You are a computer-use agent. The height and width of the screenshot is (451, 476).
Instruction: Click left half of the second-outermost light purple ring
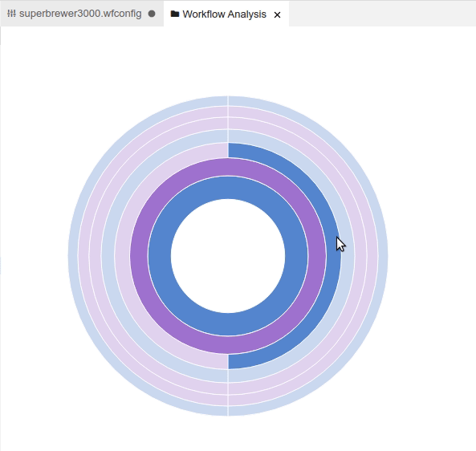[x=83, y=256]
